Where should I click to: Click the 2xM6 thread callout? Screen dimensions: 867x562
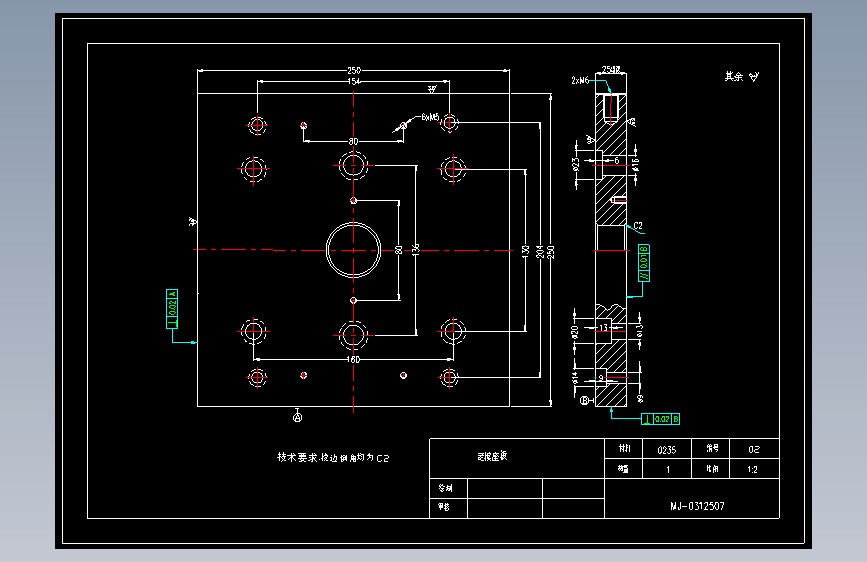coord(580,81)
